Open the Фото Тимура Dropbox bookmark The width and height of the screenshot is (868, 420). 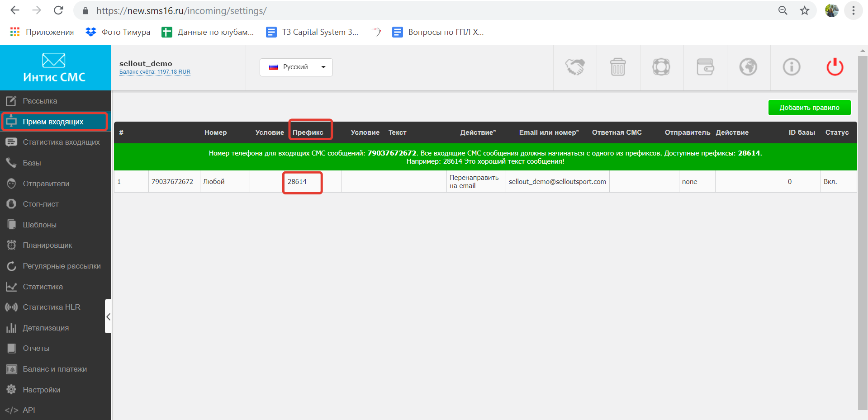[x=118, y=32]
